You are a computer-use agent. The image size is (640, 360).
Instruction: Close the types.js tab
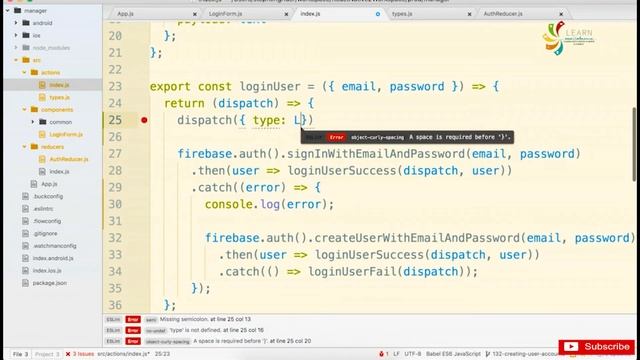click(469, 14)
